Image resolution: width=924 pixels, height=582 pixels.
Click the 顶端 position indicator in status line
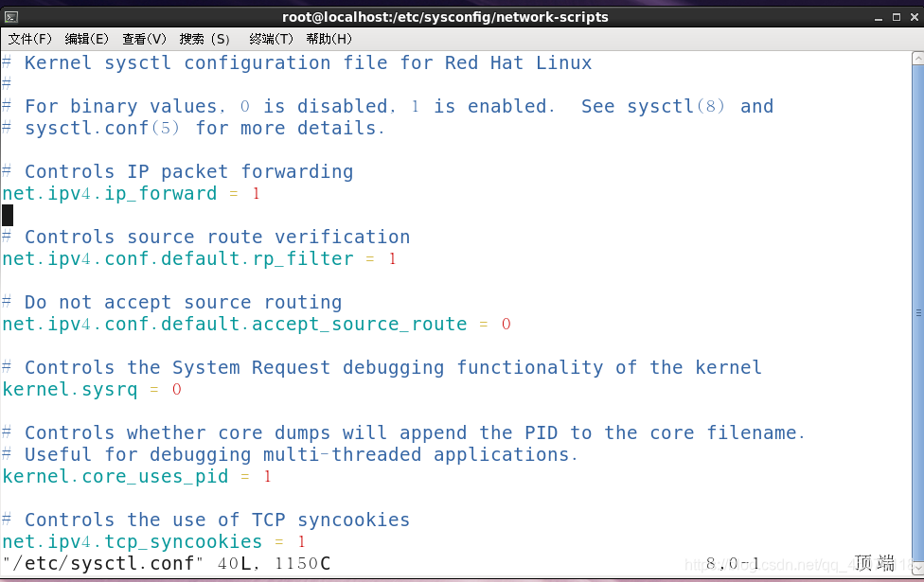point(875,564)
